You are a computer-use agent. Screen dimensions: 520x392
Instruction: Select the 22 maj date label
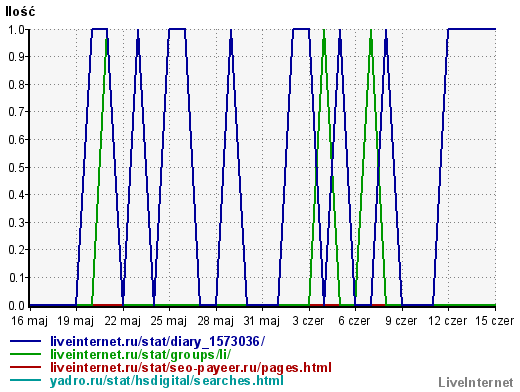[122, 321]
